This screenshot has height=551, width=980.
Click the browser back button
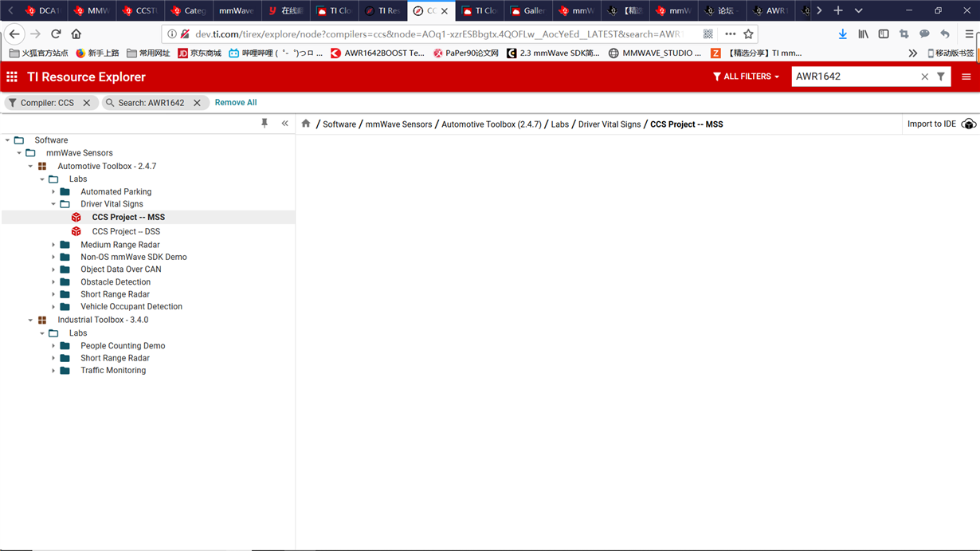click(14, 34)
